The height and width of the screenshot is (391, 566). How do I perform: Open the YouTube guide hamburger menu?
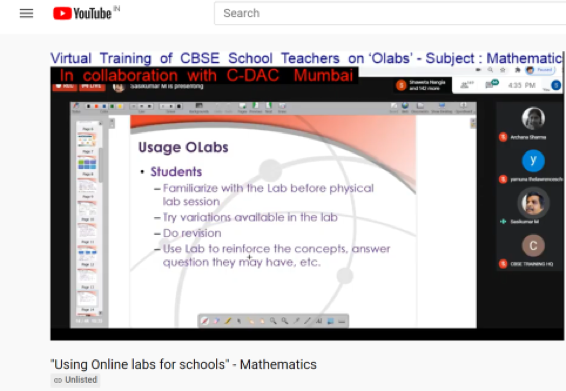(26, 14)
